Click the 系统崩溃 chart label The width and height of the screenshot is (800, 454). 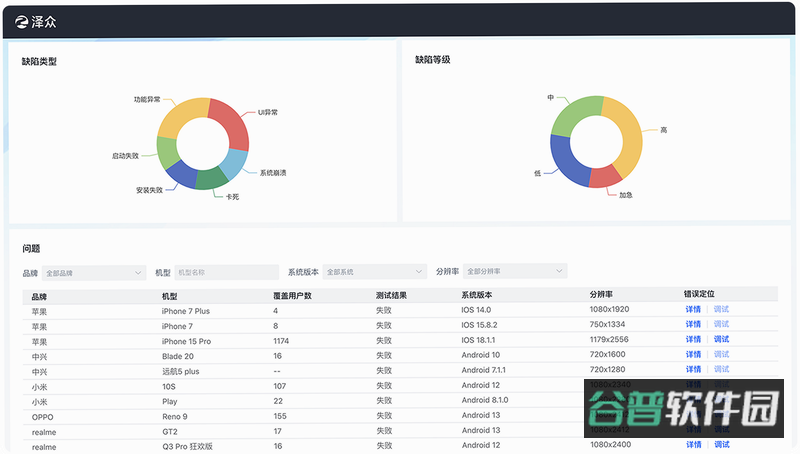pos(273,173)
